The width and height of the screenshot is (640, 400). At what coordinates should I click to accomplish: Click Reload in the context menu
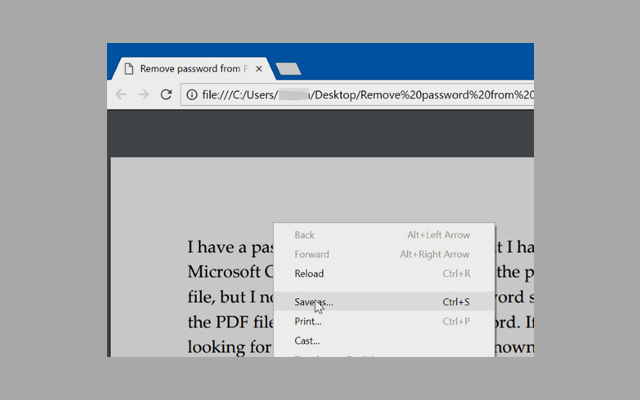pyautogui.click(x=309, y=273)
